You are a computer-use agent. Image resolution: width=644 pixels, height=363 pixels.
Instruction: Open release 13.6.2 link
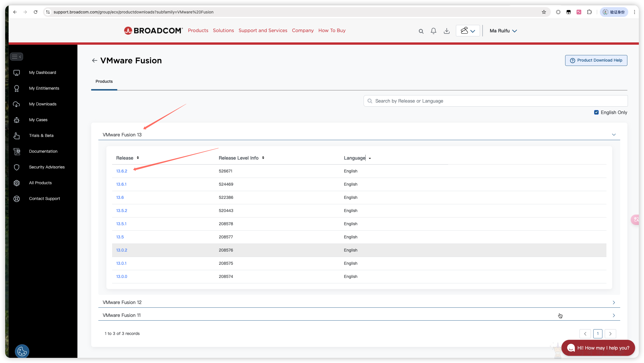tap(122, 171)
